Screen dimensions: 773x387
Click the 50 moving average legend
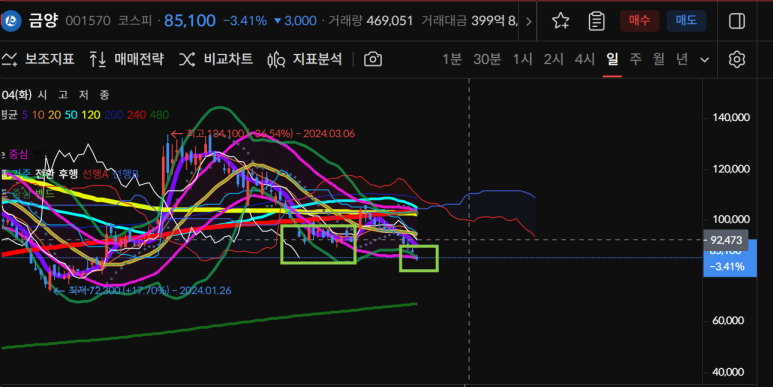point(71,115)
